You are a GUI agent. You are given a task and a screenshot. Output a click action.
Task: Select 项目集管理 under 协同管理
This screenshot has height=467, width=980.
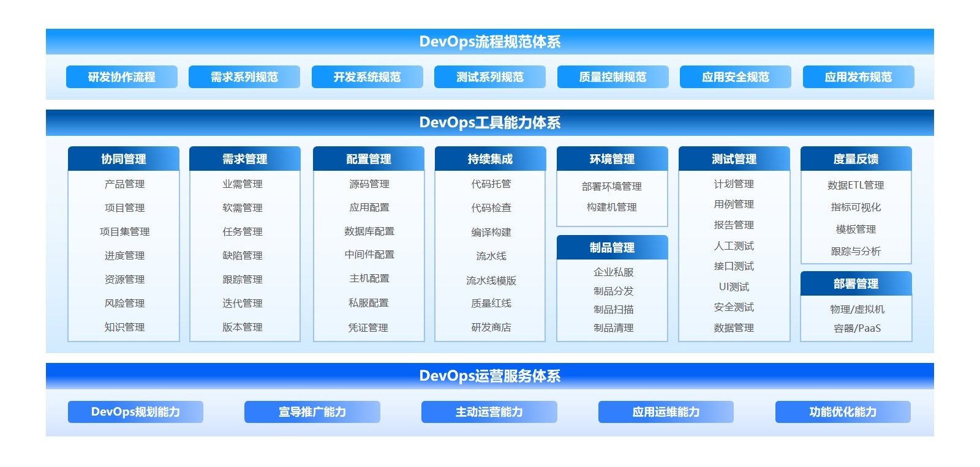point(124,231)
